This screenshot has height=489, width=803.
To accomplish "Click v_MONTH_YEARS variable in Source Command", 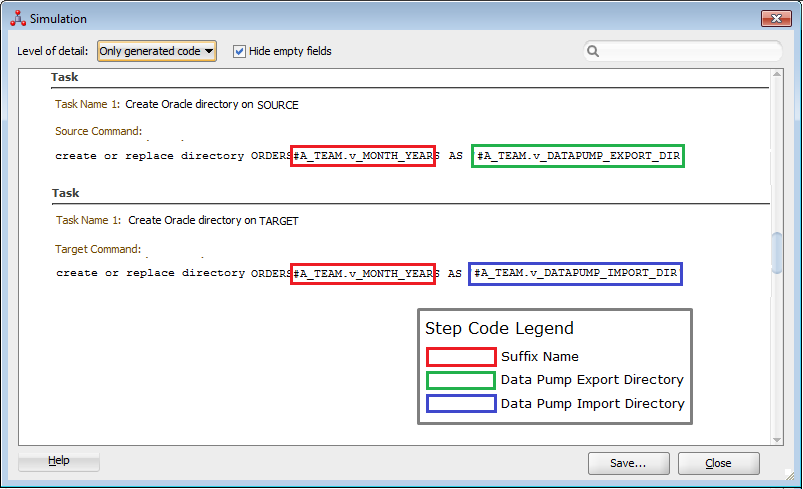I will 363,156.
